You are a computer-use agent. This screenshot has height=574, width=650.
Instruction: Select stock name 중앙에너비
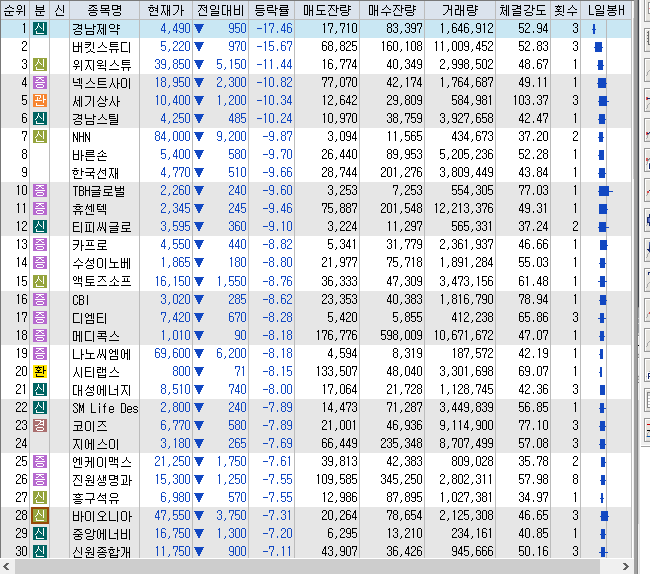pyautogui.click(x=102, y=534)
